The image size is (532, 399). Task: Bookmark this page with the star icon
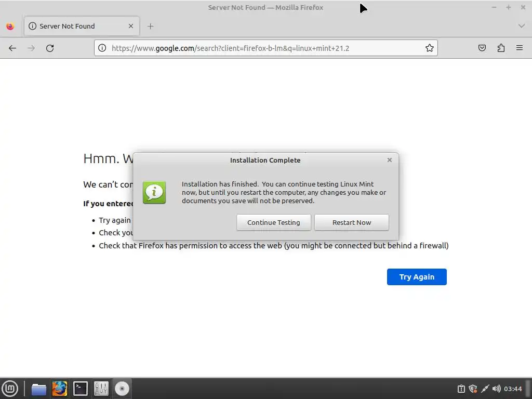tap(430, 48)
